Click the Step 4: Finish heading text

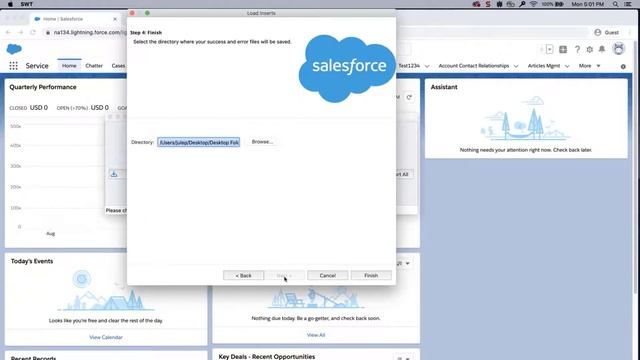coord(146,32)
